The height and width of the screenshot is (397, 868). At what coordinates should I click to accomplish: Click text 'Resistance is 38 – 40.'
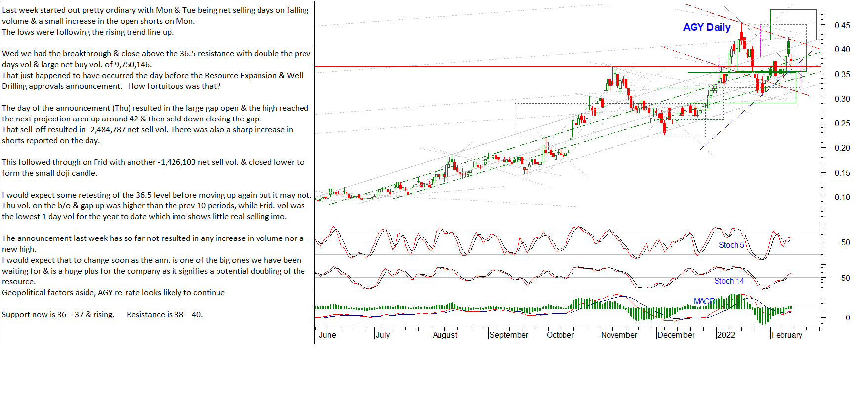click(x=165, y=315)
